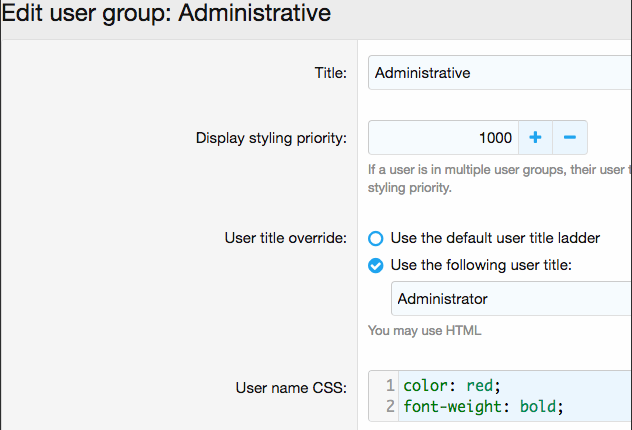632x430 pixels.
Task: Select "Use the following user title" option
Action: click(376, 265)
